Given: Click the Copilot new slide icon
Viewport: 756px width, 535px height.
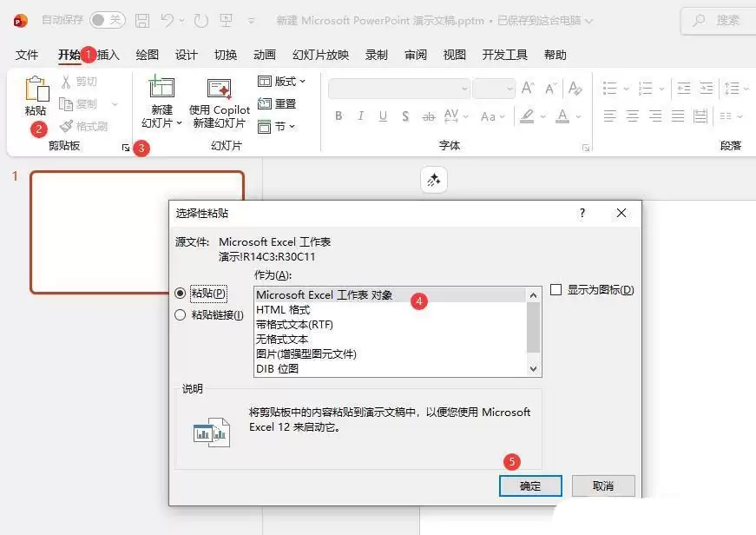Looking at the screenshot, I should coord(220,89).
